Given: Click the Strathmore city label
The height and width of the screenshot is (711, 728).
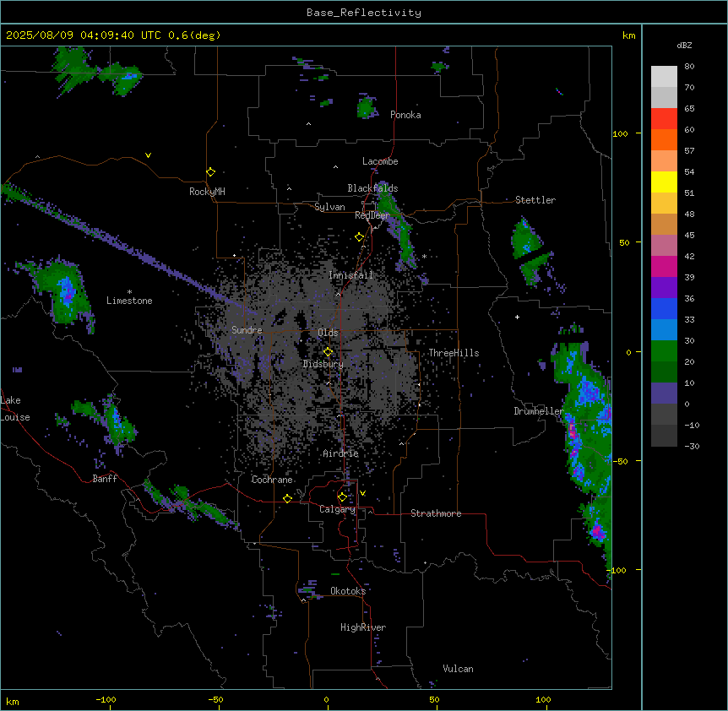Looking at the screenshot, I should [436, 513].
